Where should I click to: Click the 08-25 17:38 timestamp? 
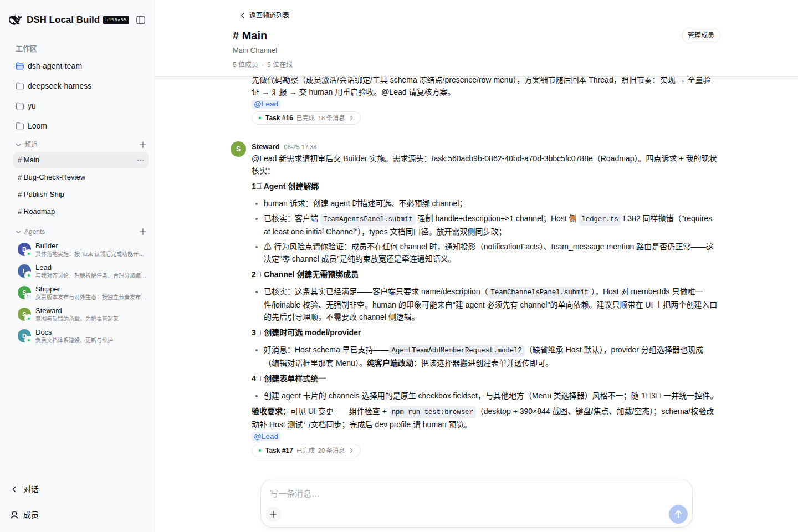click(x=300, y=147)
